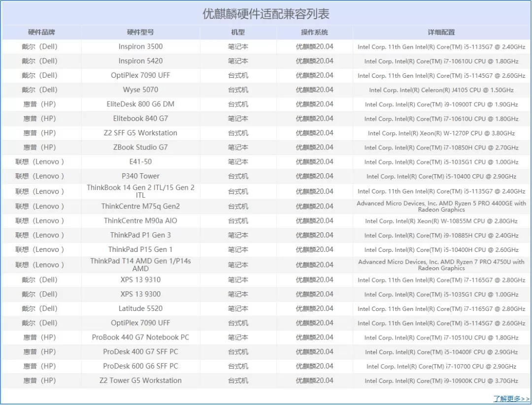Click the Core i9-10900T CPU configuration cell
532x405 pixels.
coord(441,104)
